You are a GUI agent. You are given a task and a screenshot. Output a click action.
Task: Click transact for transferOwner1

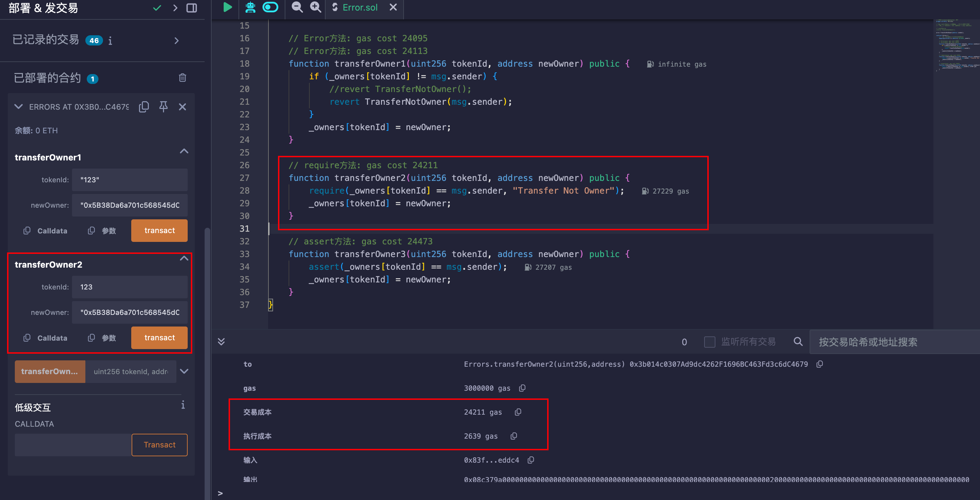[159, 230]
